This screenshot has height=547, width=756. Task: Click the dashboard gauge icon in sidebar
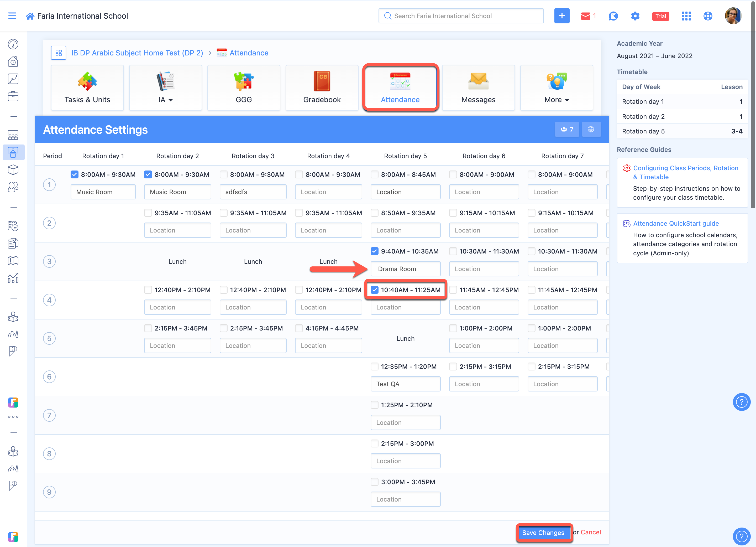(13, 44)
